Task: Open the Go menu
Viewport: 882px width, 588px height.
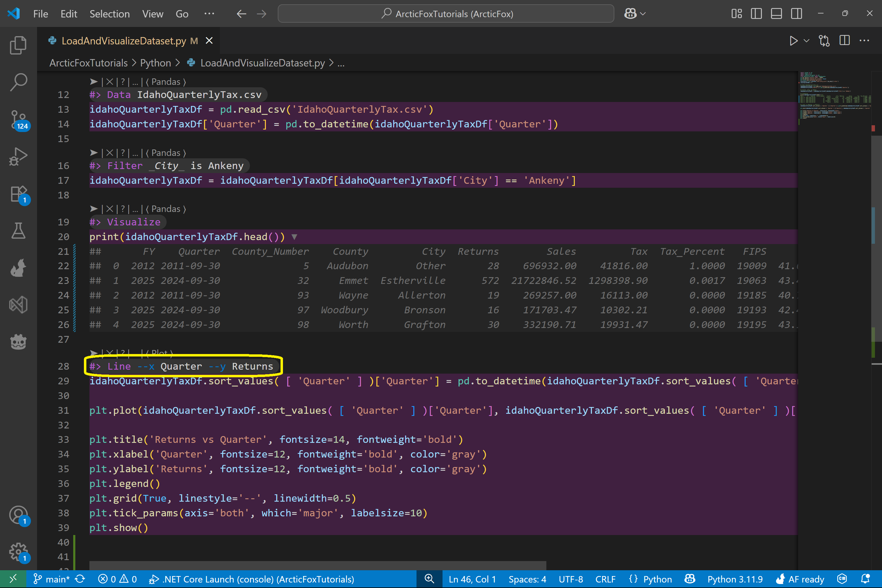Action: click(182, 14)
